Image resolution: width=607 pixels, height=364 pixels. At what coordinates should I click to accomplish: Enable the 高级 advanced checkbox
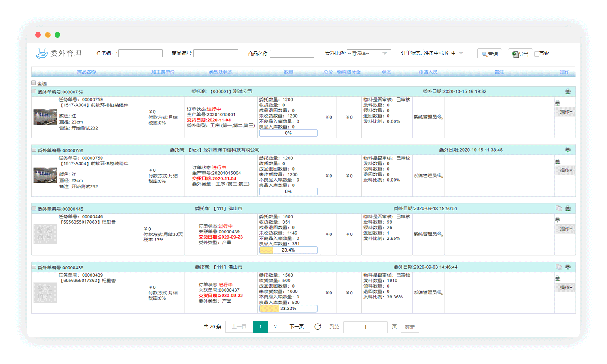537,54
